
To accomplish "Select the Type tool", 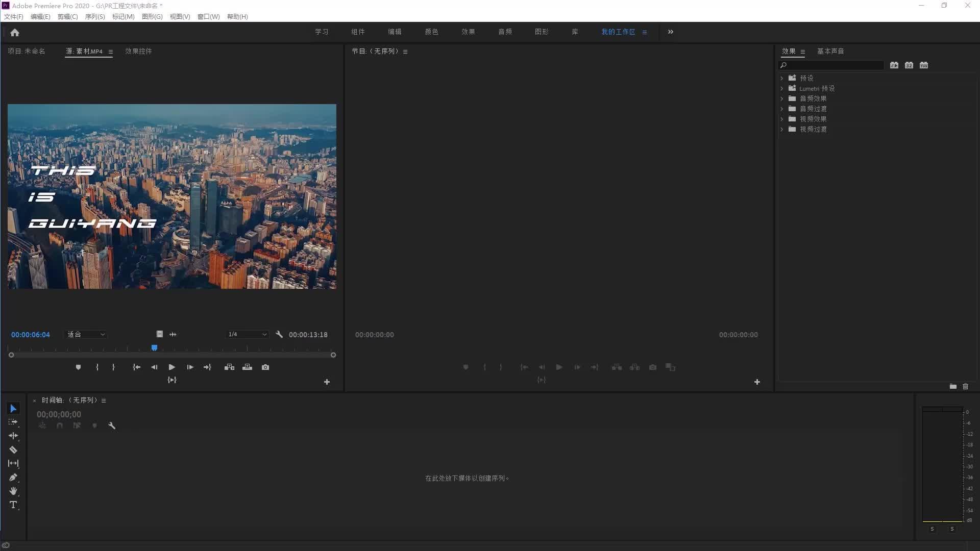I will [x=13, y=505].
